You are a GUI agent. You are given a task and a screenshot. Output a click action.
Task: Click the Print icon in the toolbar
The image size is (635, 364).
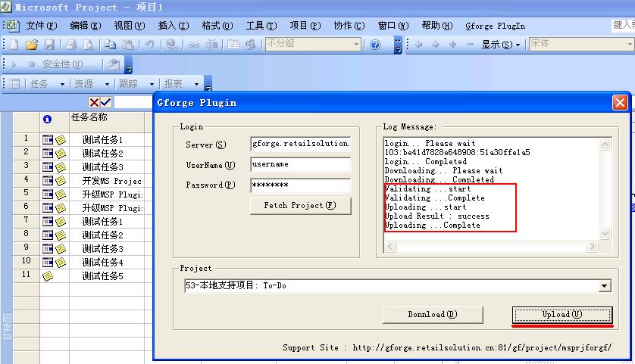(71, 44)
